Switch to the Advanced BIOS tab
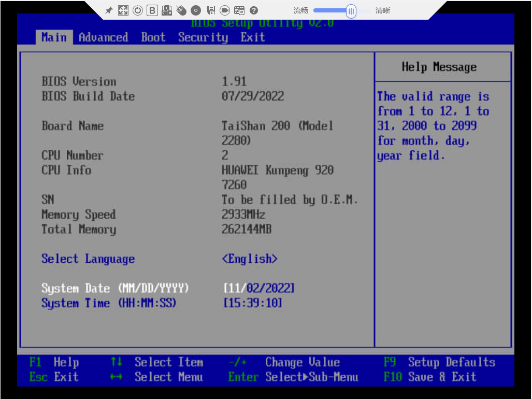 104,37
